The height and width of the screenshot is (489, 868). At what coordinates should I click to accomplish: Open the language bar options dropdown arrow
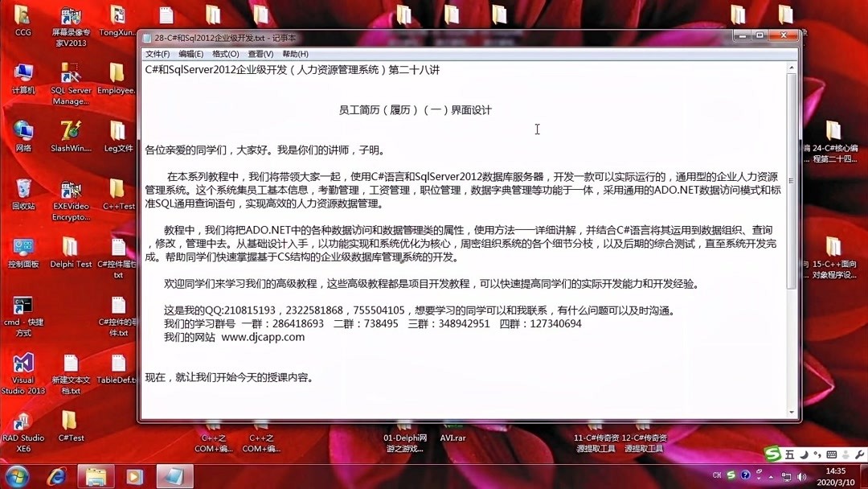759,479
